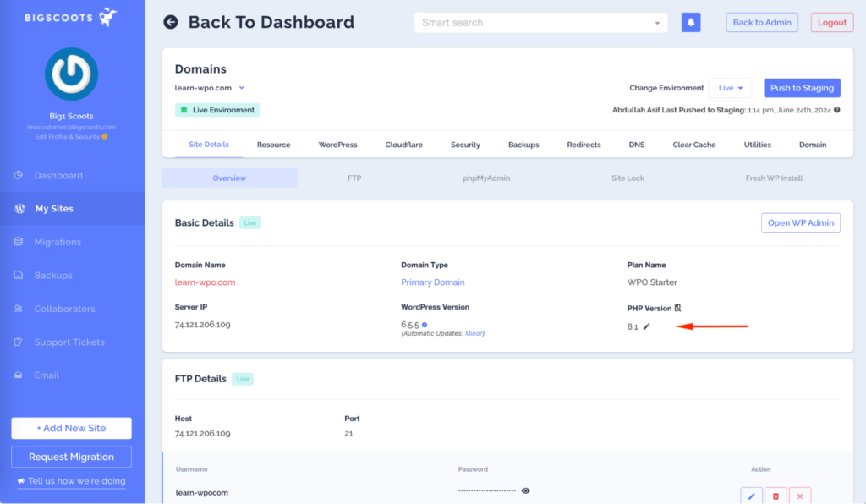Select the FTP sub-tab
Viewport: 866px width, 504px height.
point(354,178)
